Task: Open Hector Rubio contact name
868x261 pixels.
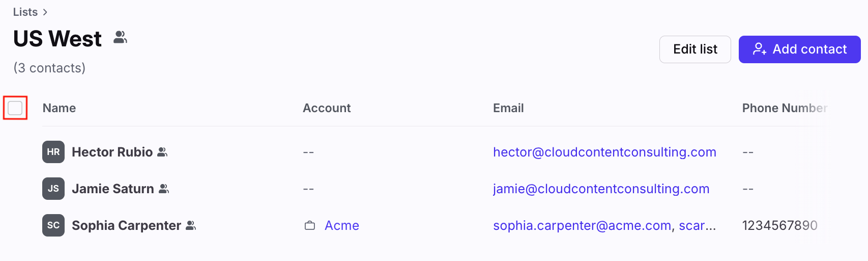Action: 112,152
